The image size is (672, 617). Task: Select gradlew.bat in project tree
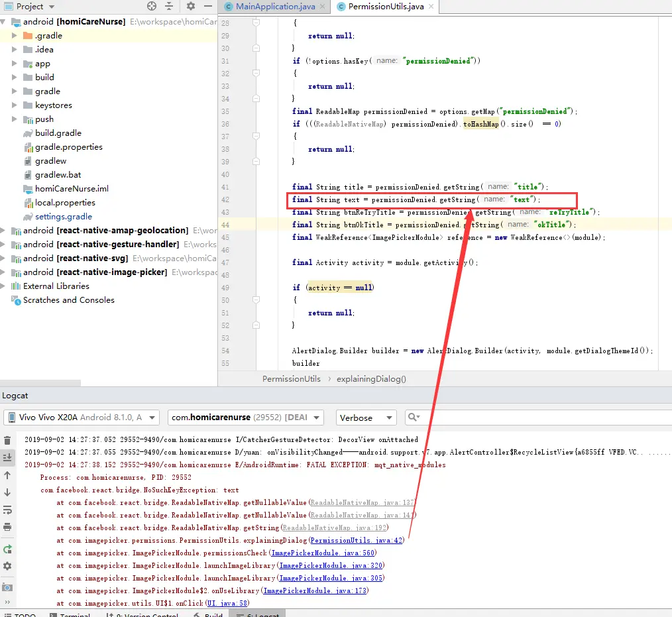58,175
